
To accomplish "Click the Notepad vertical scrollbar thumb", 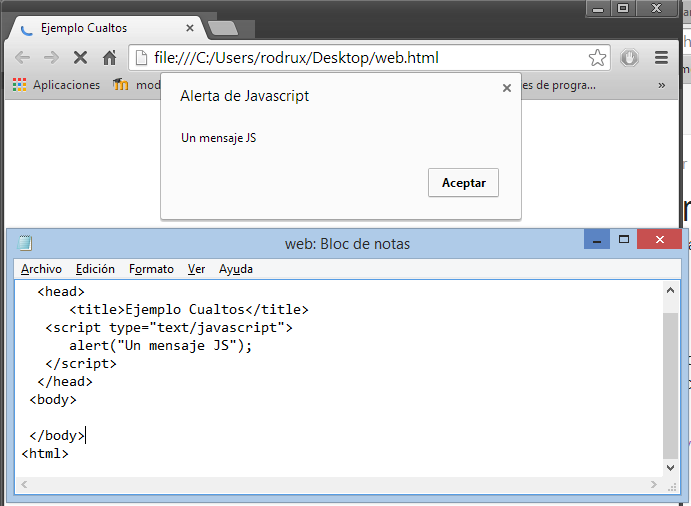I will click(670, 386).
